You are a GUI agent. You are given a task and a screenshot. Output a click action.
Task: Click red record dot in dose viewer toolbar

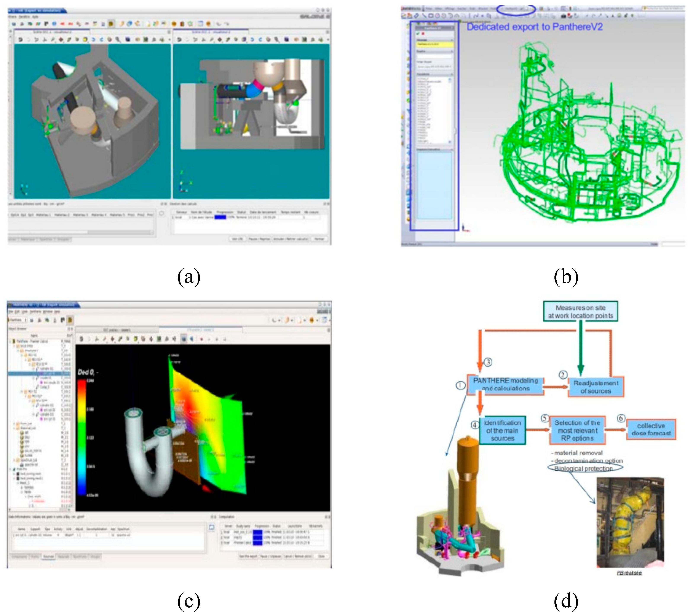point(201,339)
